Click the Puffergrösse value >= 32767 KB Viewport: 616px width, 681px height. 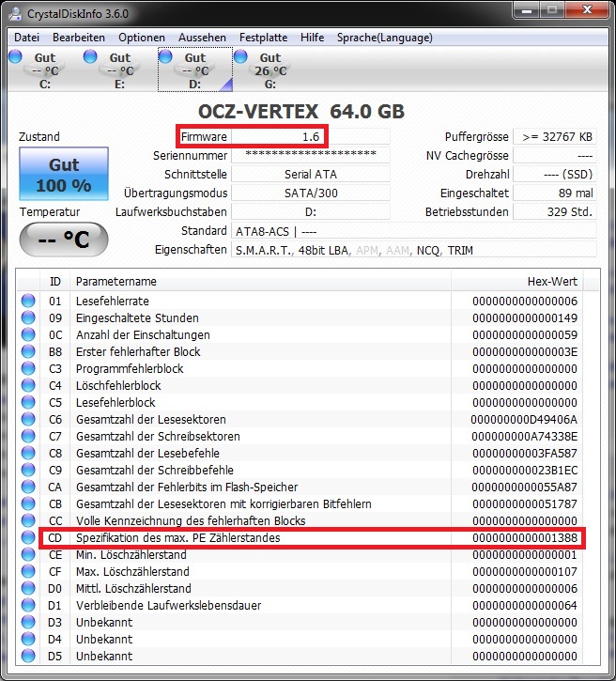pos(555,137)
